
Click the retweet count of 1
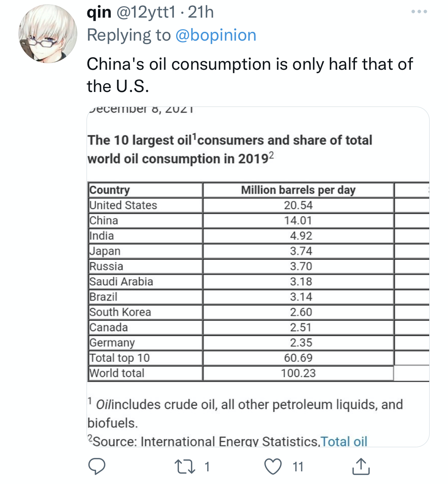[x=207, y=466]
